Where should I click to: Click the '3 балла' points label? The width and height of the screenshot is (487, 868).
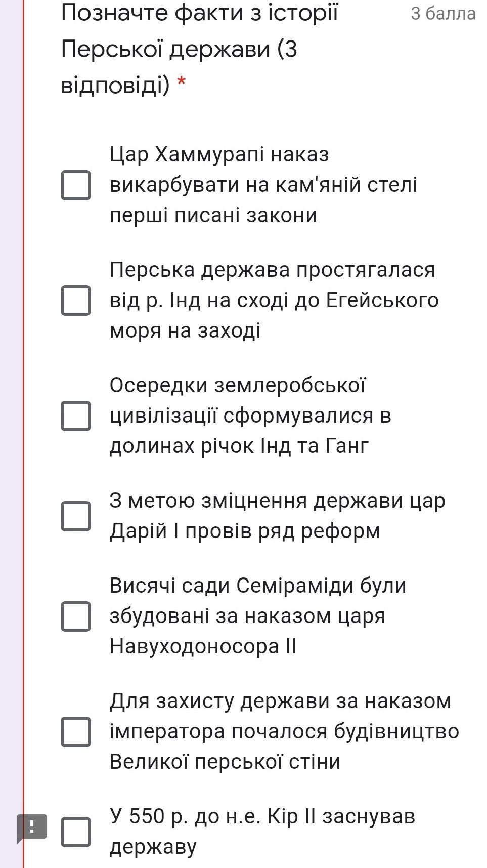pos(442,14)
